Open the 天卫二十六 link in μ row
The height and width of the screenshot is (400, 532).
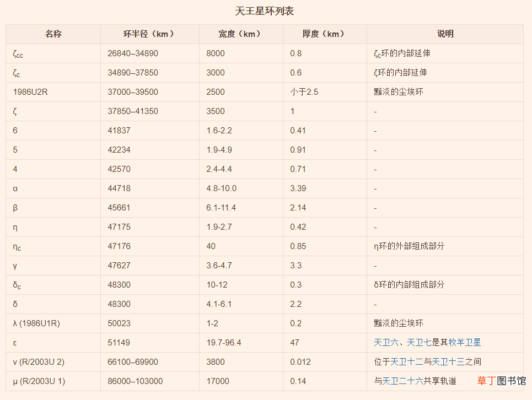(x=403, y=381)
